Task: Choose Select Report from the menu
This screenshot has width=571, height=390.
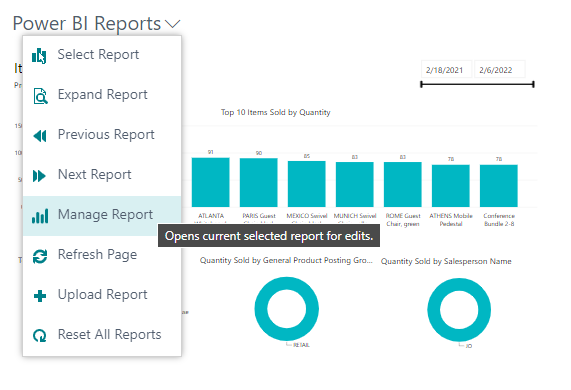Action: 102,56
